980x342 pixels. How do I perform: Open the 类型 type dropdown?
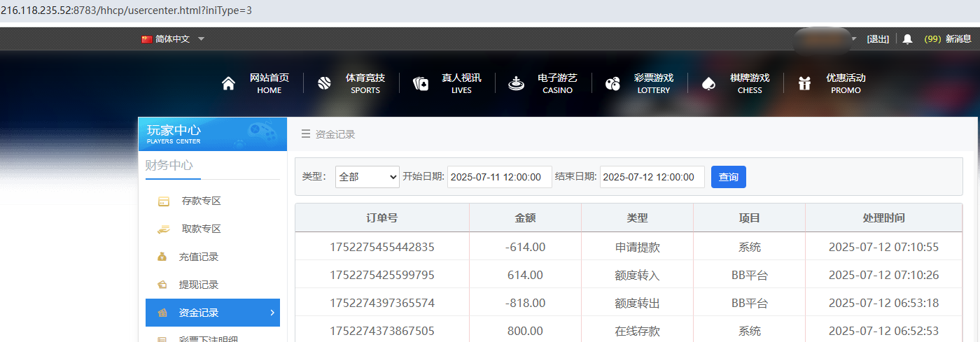point(367,177)
